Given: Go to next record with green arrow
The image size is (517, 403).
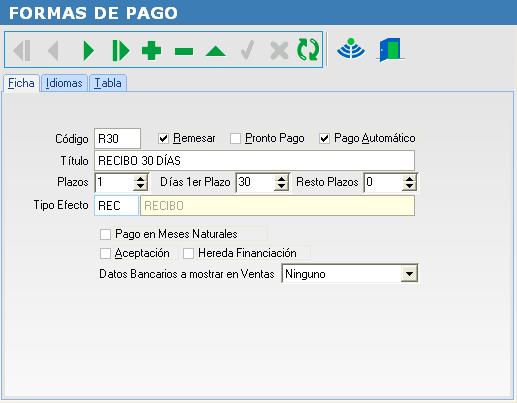Looking at the screenshot, I should (x=88, y=51).
